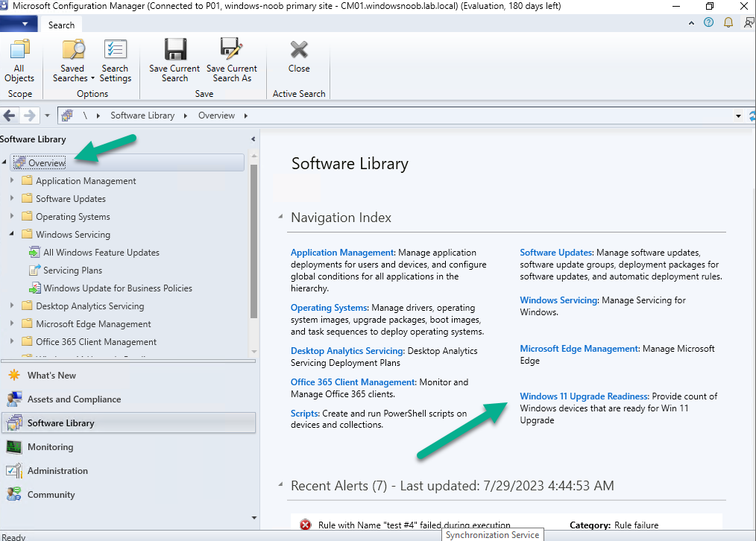Screen dimensions: 756x541
Task: Expand the Microsoft Edge Management folder
Action: point(12,323)
